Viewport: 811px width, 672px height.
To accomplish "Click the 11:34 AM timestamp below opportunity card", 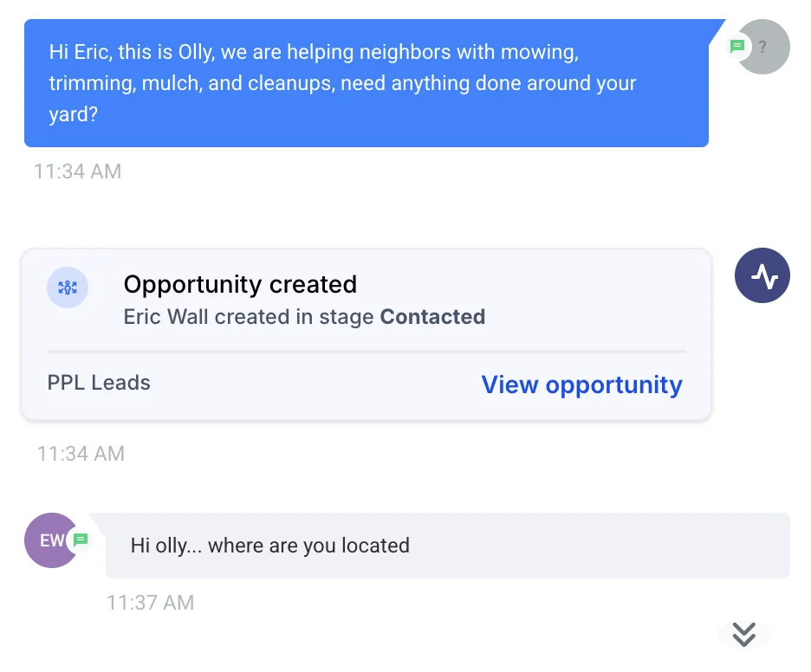I will pos(81,453).
